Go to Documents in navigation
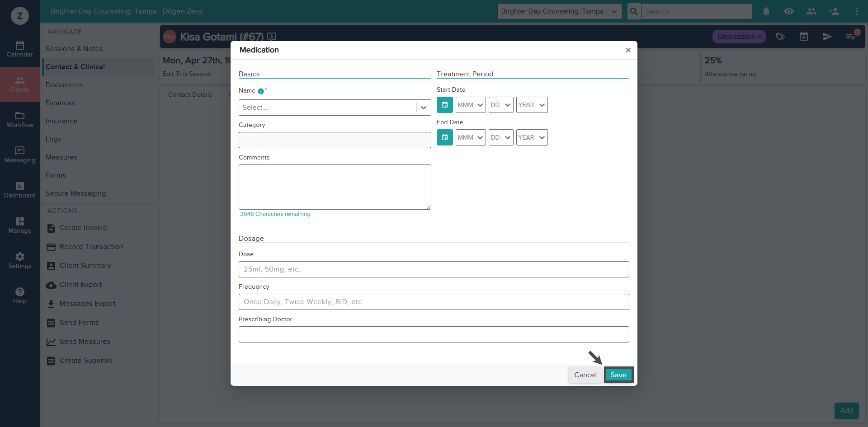The height and width of the screenshot is (427, 868). pyautogui.click(x=64, y=85)
